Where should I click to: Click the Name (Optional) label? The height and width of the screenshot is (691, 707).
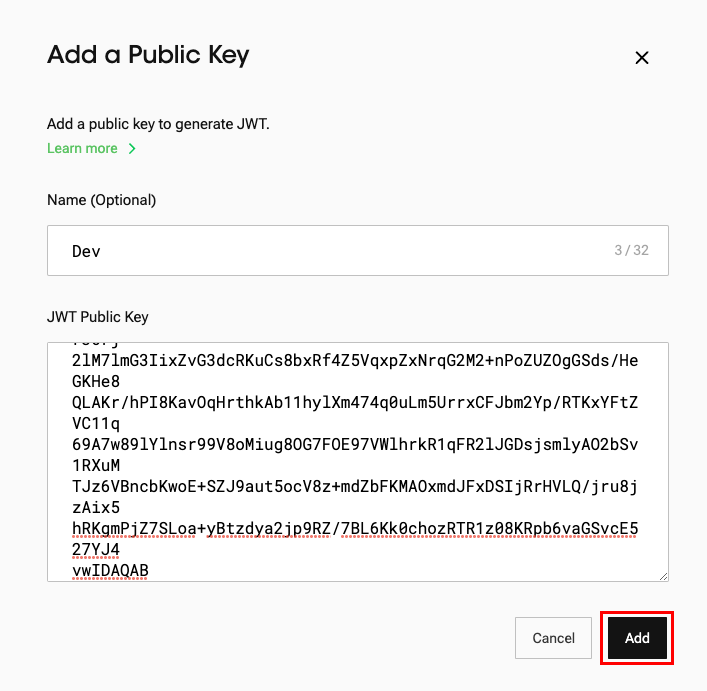tap(101, 200)
